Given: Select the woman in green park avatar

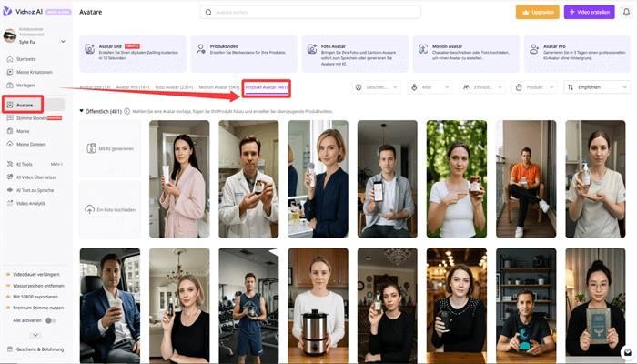Looking at the screenshot, I should pyautogui.click(x=457, y=179).
